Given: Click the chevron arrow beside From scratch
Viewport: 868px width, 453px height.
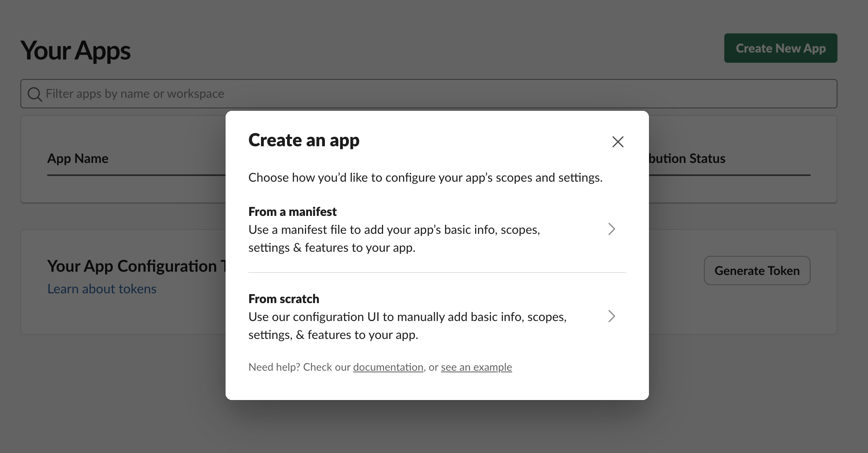Looking at the screenshot, I should click(611, 316).
